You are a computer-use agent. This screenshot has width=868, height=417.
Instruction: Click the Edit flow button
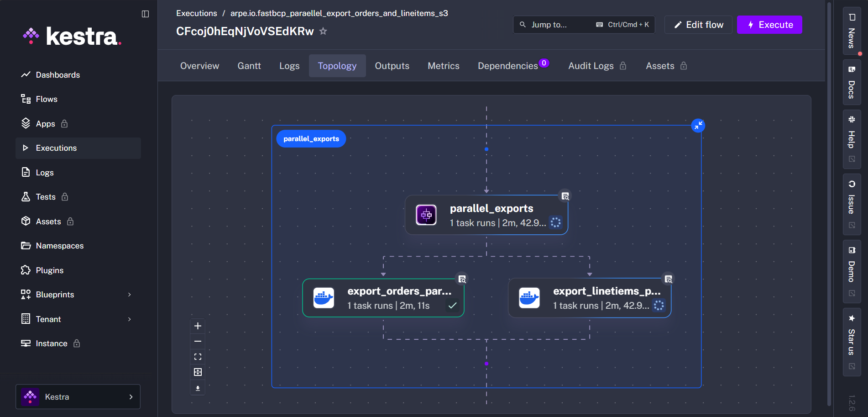click(698, 25)
